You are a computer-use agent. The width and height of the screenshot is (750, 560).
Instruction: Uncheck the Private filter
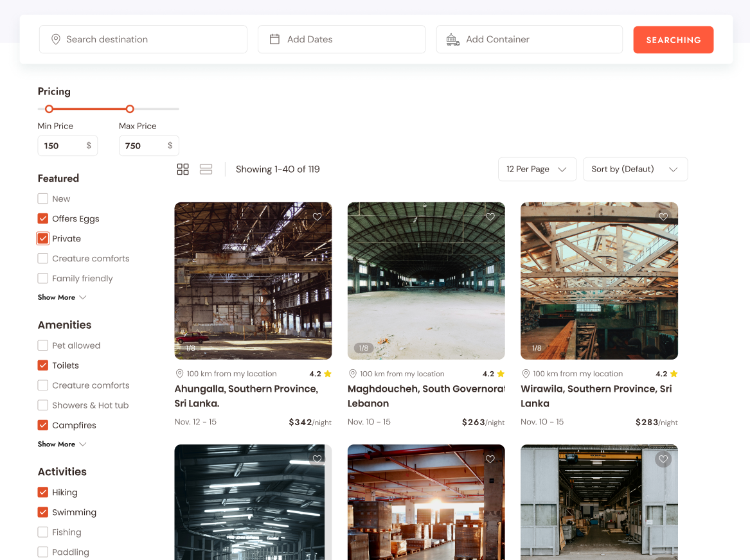43,238
